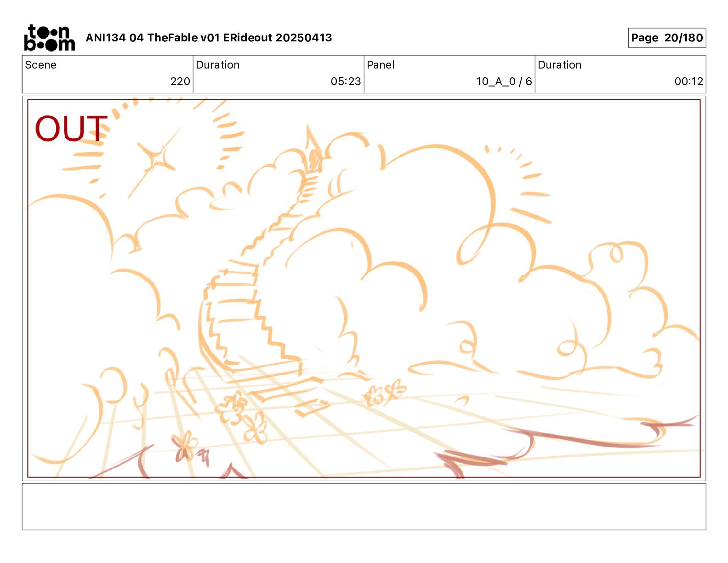The width and height of the screenshot is (728, 563).
Task: Click the red 'OUT' label in panel
Action: (x=71, y=128)
